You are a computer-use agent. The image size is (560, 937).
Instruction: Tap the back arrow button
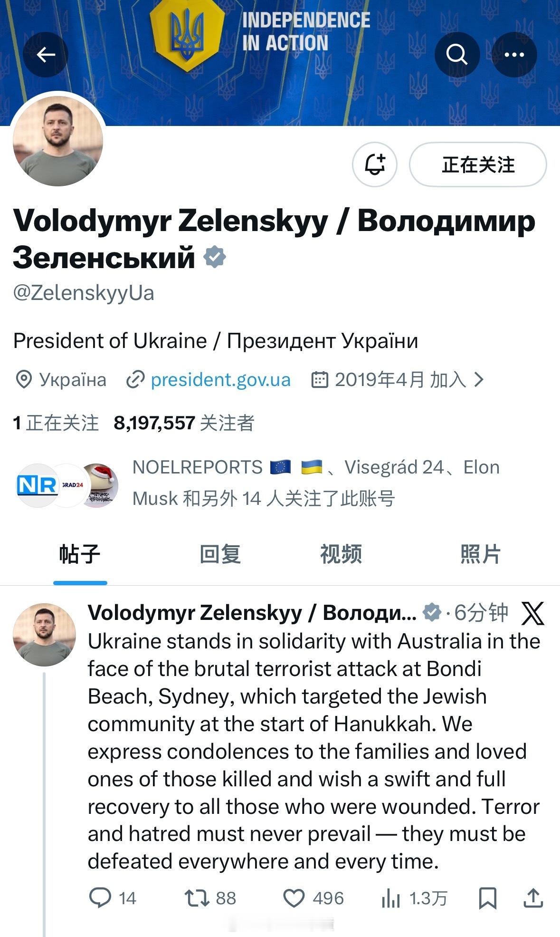click(46, 55)
